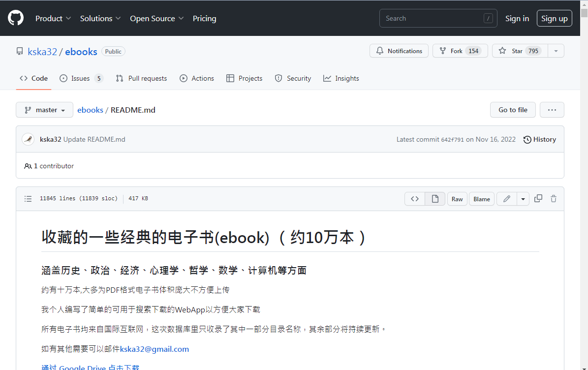This screenshot has height=370, width=588.
Task: Go to the Pricing page
Action: 204,18
